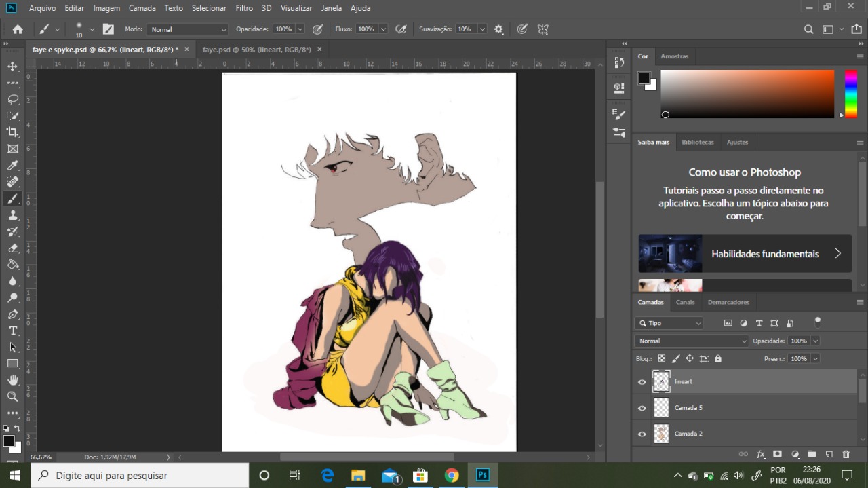
Task: Select the Eraser tool
Action: tap(12, 248)
